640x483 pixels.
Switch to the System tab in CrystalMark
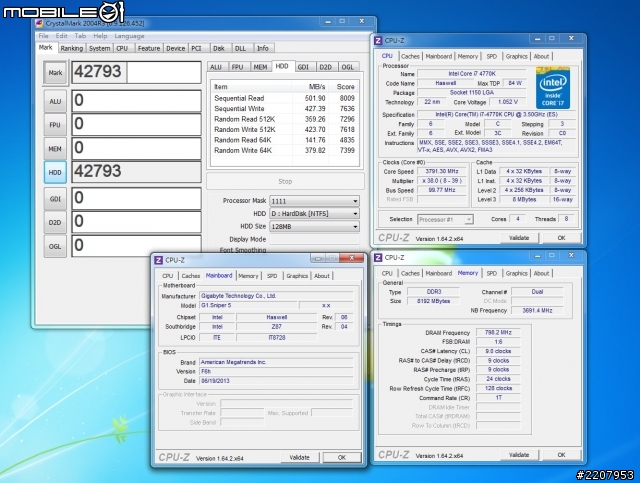pos(99,48)
